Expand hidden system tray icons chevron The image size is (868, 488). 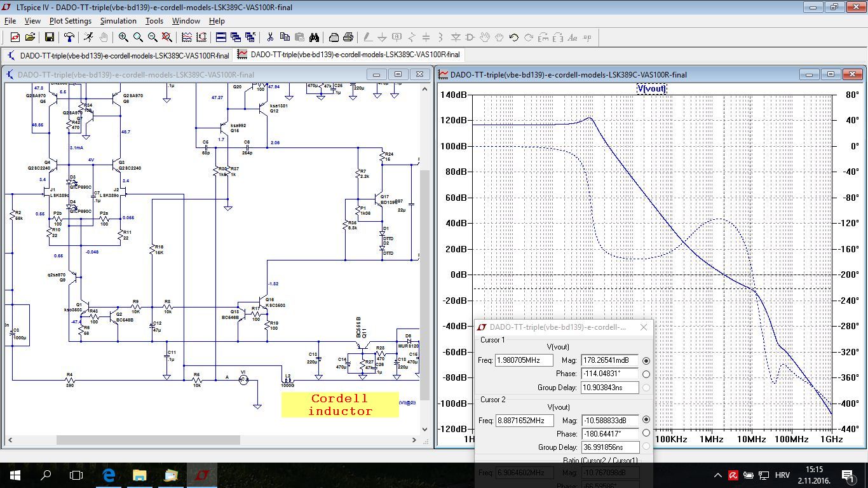pyautogui.click(x=718, y=475)
